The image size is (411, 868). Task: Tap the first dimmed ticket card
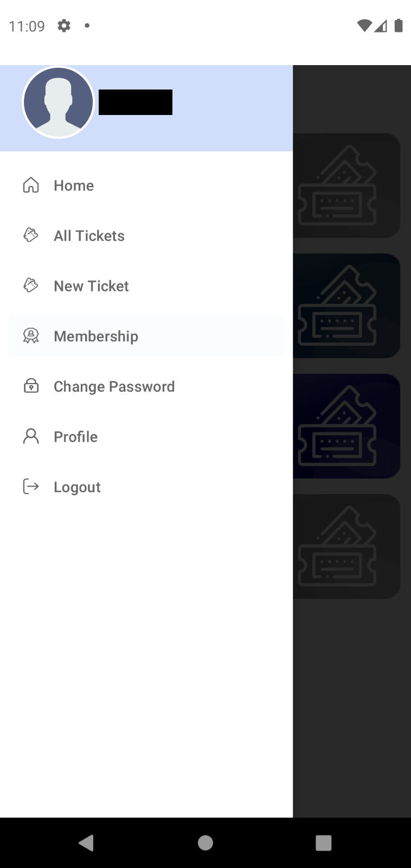pos(347,186)
